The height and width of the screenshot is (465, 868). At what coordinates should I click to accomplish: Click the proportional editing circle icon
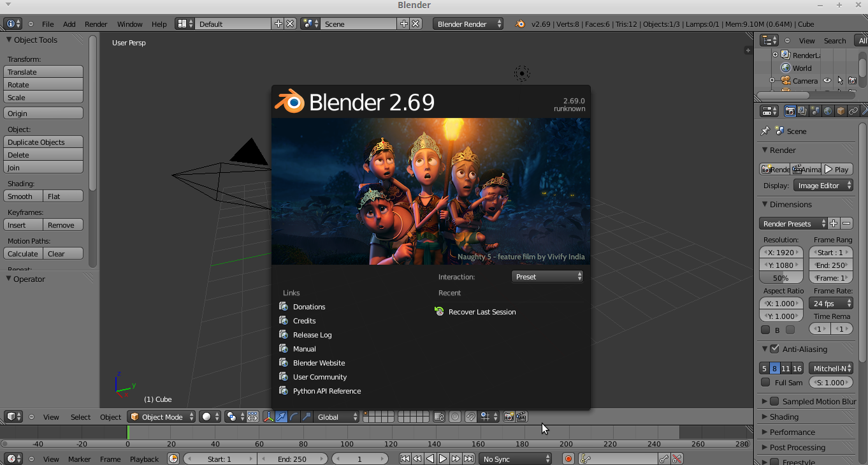coord(455,417)
